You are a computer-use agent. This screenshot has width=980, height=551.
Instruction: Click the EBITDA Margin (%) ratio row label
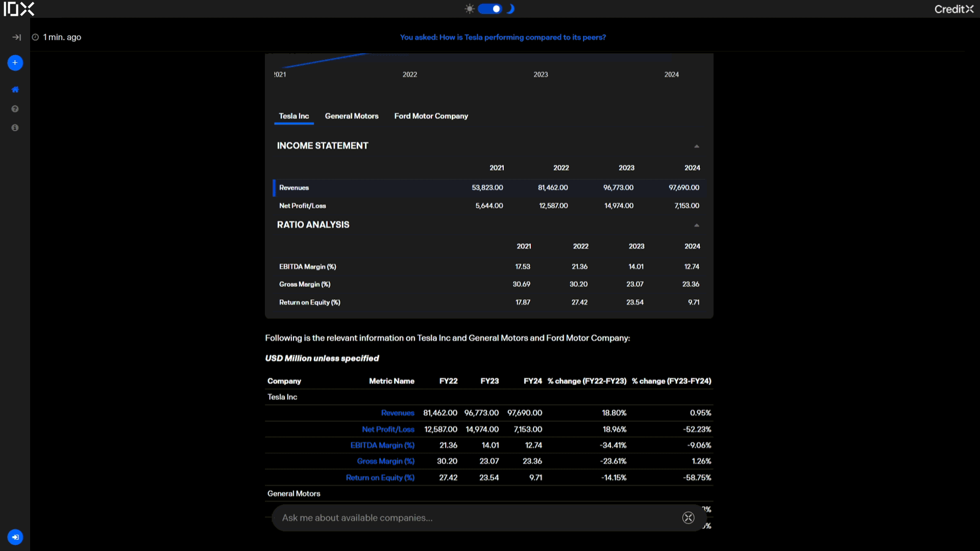click(307, 267)
